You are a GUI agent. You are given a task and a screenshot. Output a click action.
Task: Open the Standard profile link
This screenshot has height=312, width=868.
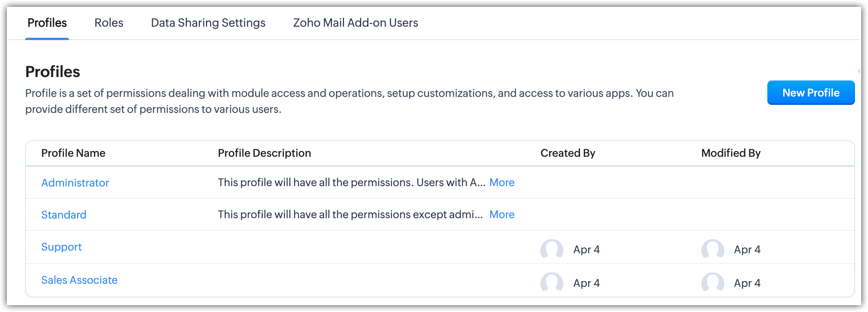(x=64, y=215)
